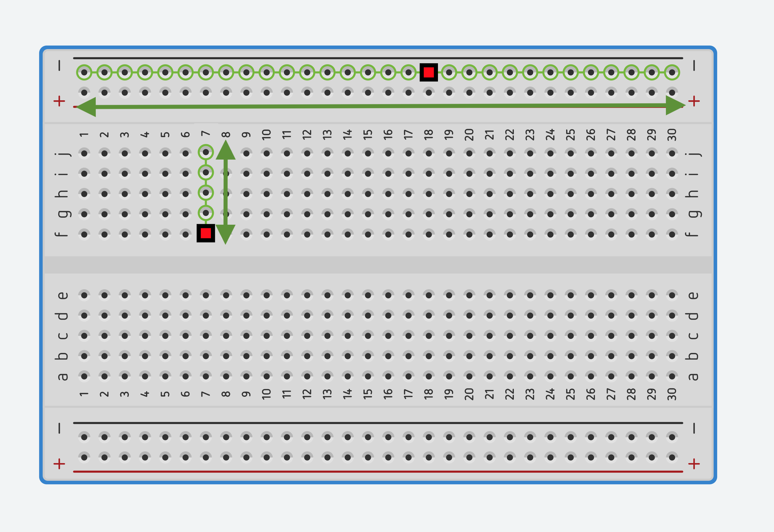Click the hole at row j, column 30
Screen dimensions: 774x532
tap(672, 153)
